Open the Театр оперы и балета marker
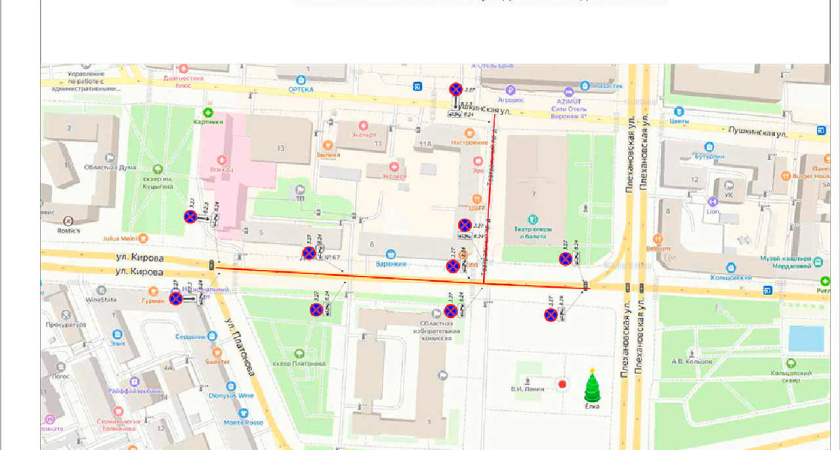840x450 pixels. [x=533, y=219]
